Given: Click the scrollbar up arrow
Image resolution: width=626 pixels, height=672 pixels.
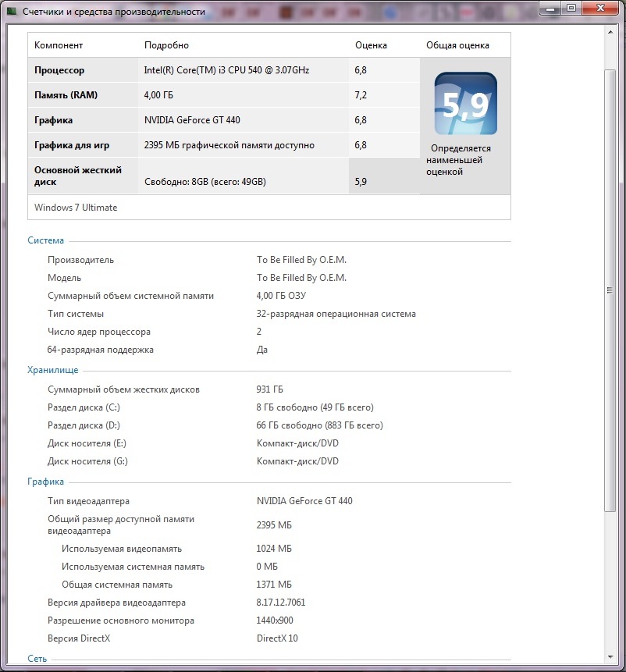Looking at the screenshot, I should pyautogui.click(x=610, y=32).
